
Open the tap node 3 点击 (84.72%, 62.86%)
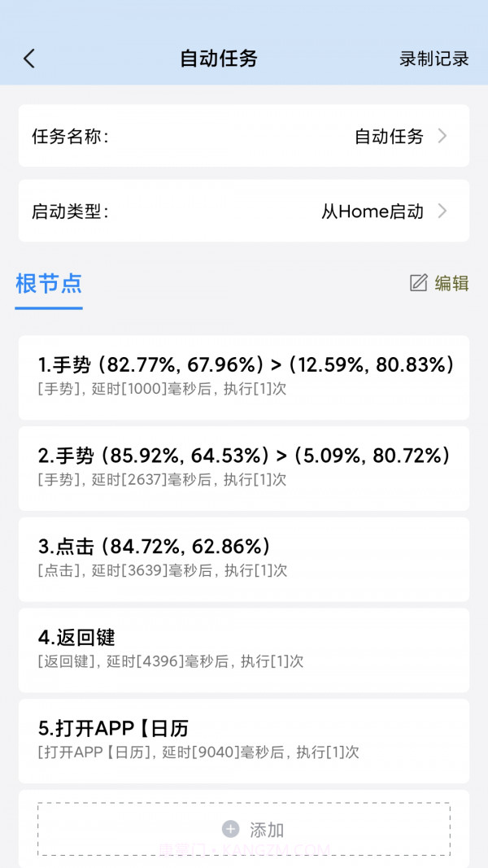pyautogui.click(x=244, y=558)
